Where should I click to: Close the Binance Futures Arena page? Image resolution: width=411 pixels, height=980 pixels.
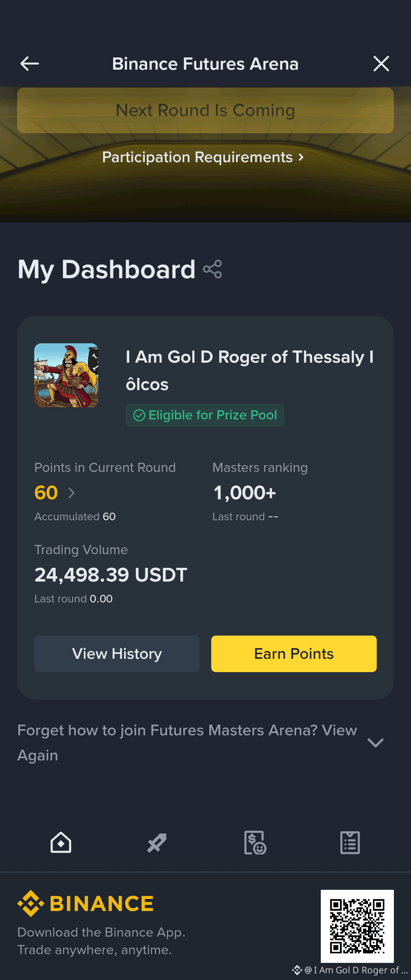point(381,64)
